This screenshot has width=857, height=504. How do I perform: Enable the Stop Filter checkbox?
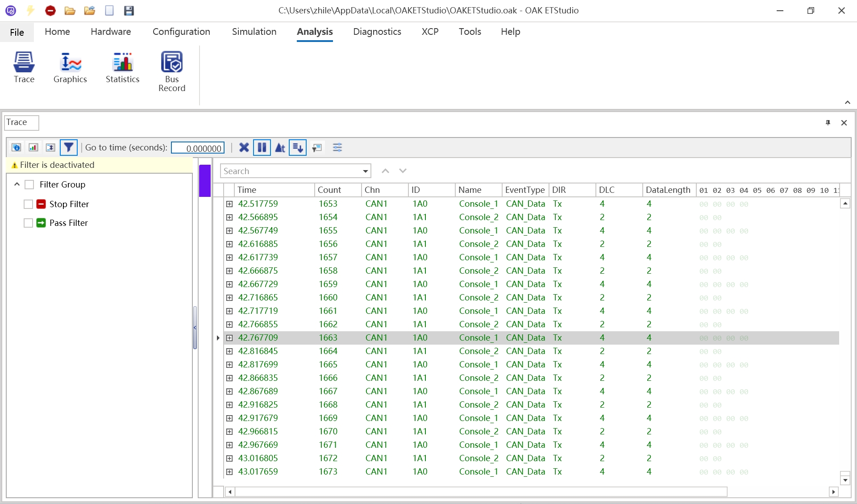click(28, 204)
